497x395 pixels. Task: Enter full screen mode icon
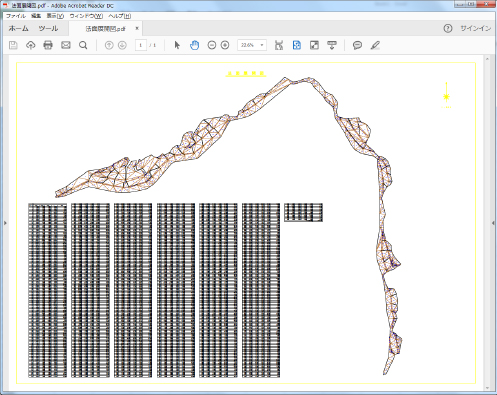[x=314, y=45]
